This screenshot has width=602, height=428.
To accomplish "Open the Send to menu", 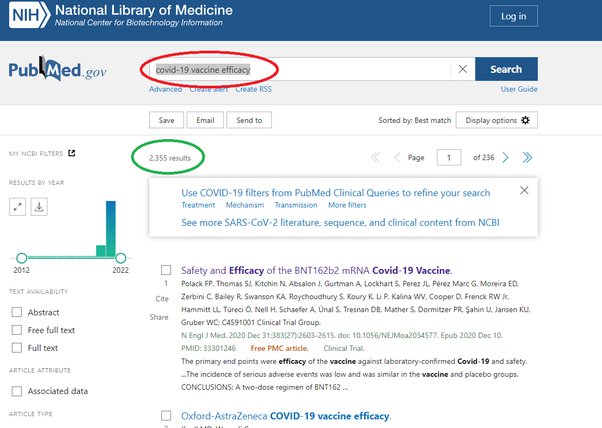I will point(249,120).
